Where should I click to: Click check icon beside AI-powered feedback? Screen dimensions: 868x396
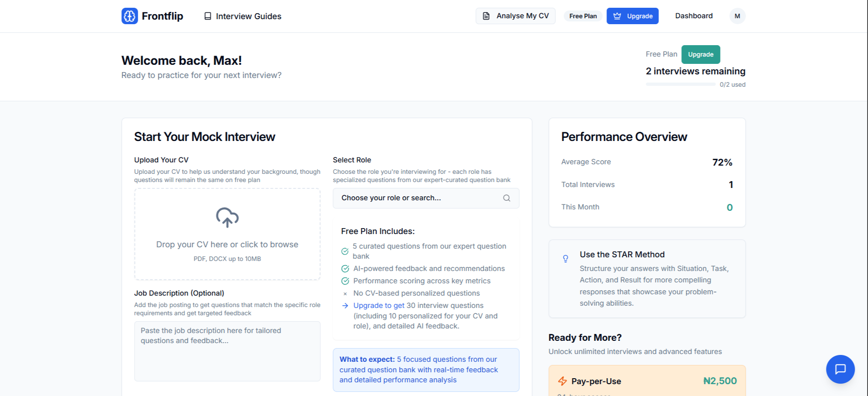coord(345,269)
